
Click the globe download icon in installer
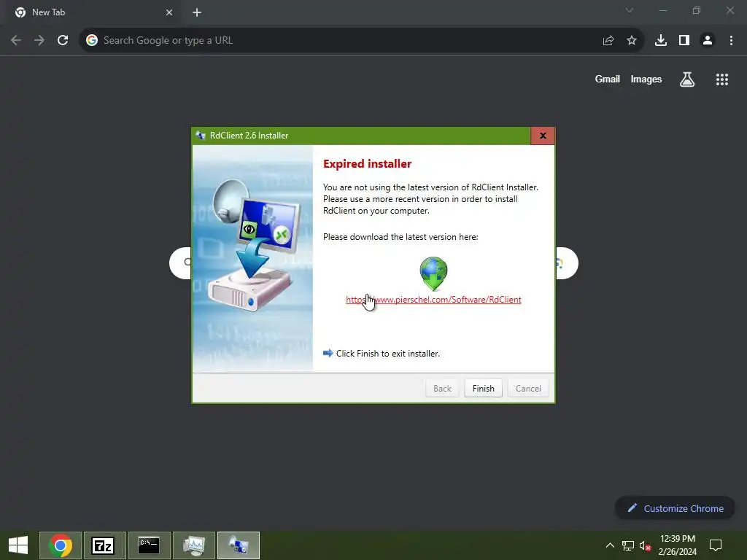coord(433,274)
